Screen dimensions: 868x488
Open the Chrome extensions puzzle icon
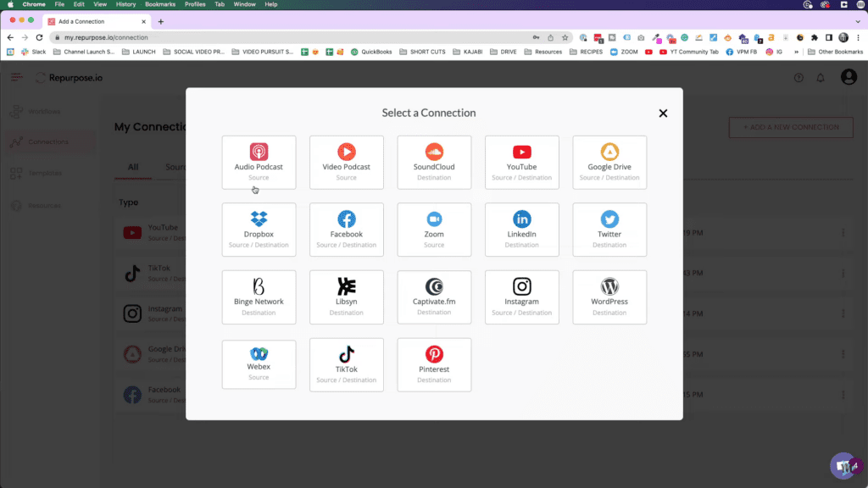click(x=815, y=37)
